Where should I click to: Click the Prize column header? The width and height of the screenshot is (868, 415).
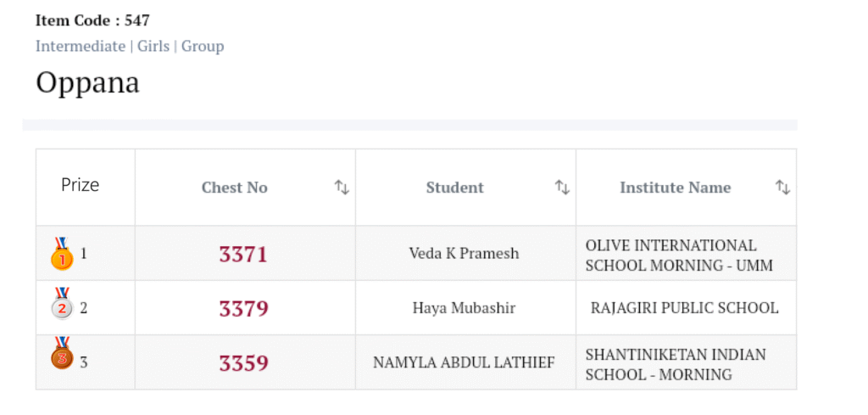click(x=81, y=185)
